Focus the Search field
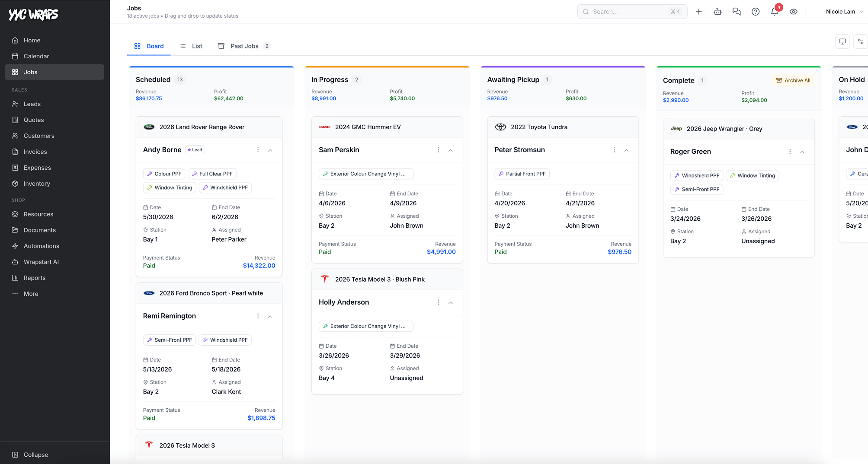 pos(632,12)
